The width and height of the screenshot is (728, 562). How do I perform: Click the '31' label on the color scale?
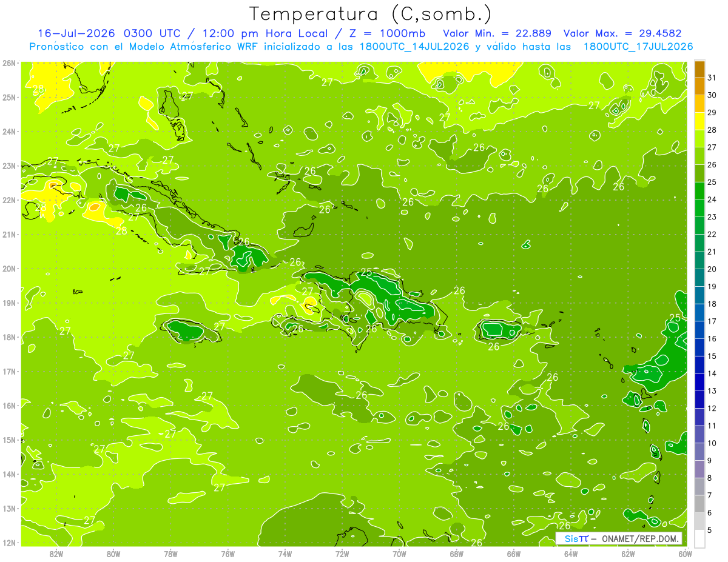coord(712,78)
